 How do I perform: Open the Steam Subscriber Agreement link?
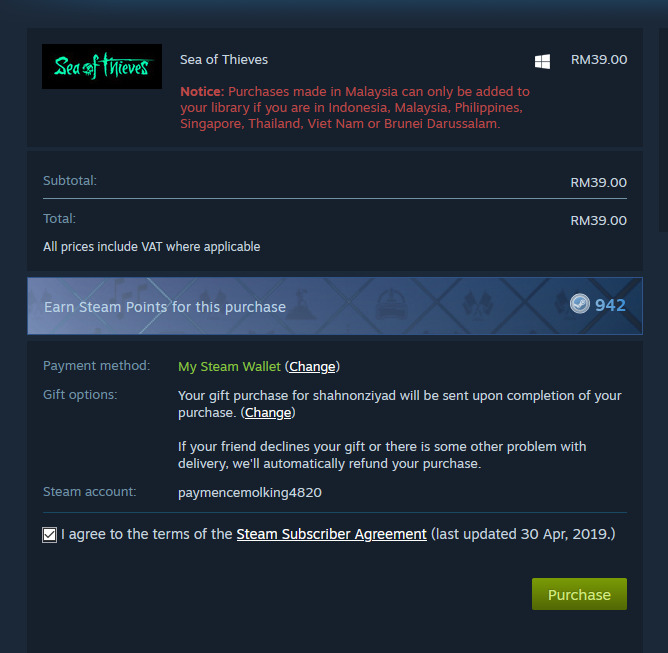(331, 534)
